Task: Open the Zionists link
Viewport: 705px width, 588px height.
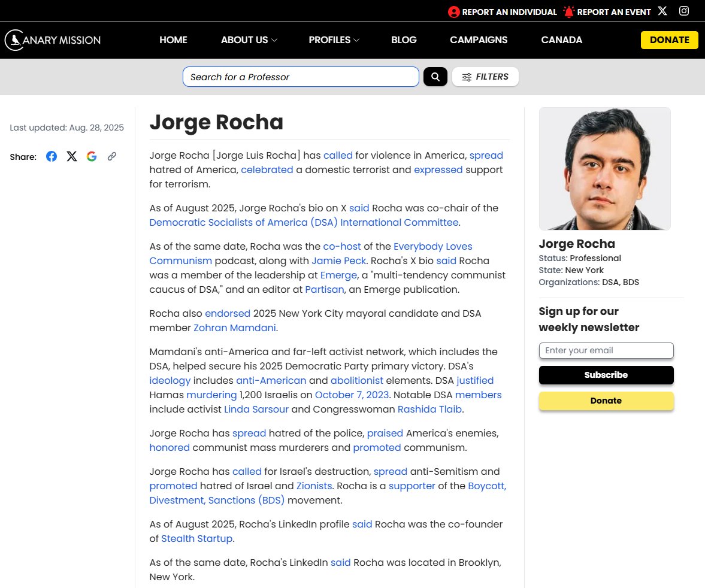Action: coord(314,486)
